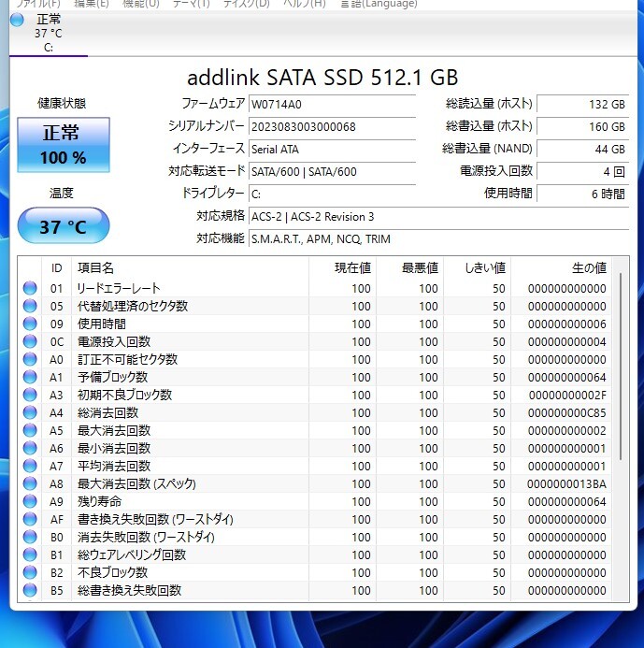The image size is (644, 648).
Task: Click the total host reads value 132 GB
Action: (582, 104)
